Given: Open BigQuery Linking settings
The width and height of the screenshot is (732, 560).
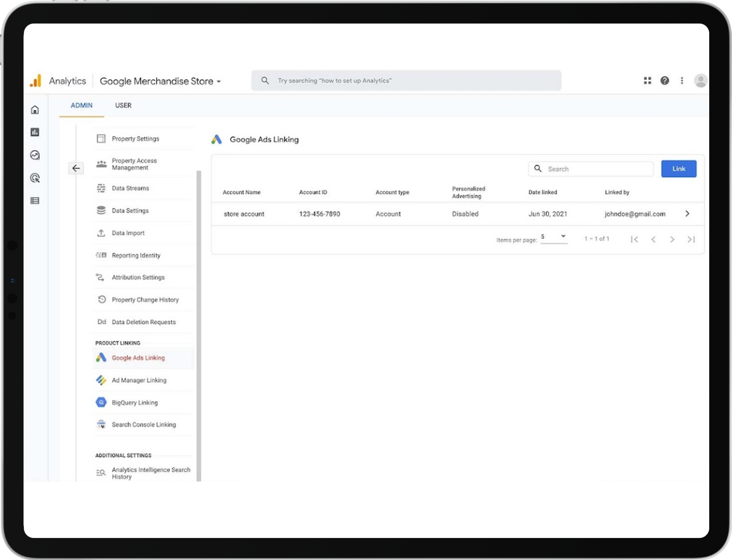Looking at the screenshot, I should 135,403.
